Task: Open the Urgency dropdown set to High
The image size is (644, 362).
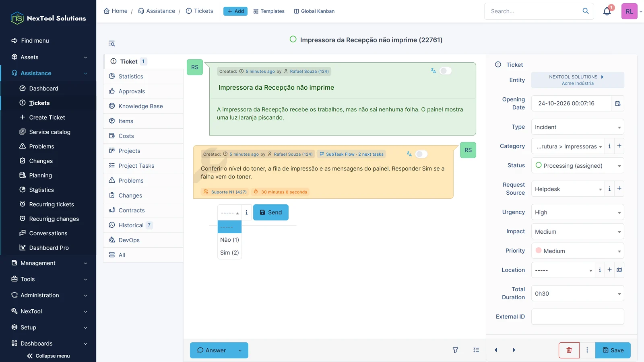Action: tap(578, 212)
